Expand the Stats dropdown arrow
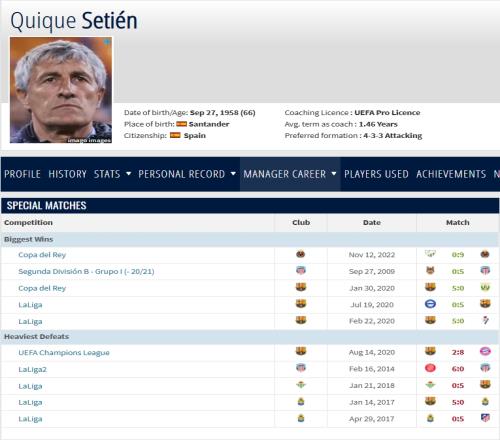Screen dimensions: 500x440 (x=128, y=174)
